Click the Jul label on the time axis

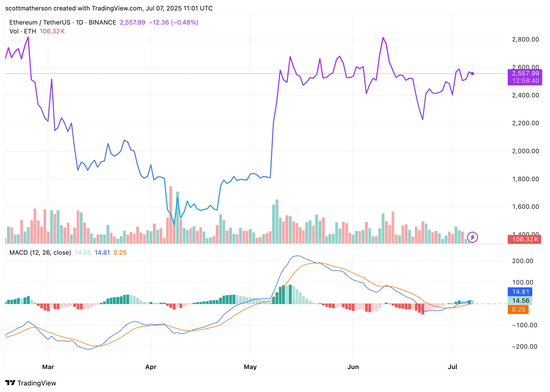pos(452,367)
